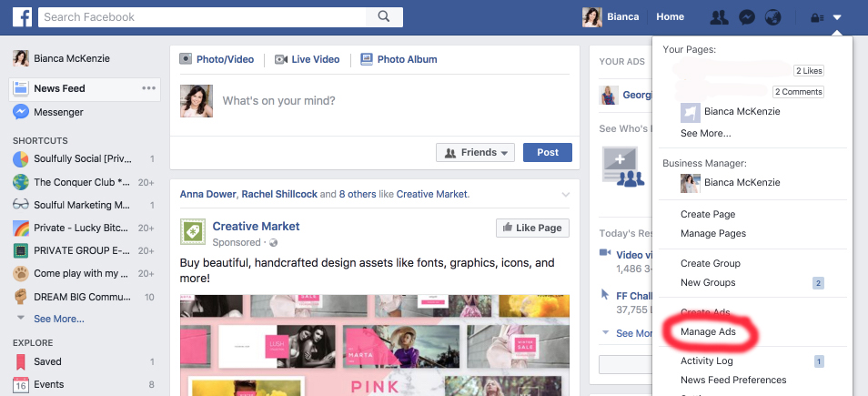The image size is (868, 396).
Task: Click the Photo/Video camera icon
Action: (186, 59)
